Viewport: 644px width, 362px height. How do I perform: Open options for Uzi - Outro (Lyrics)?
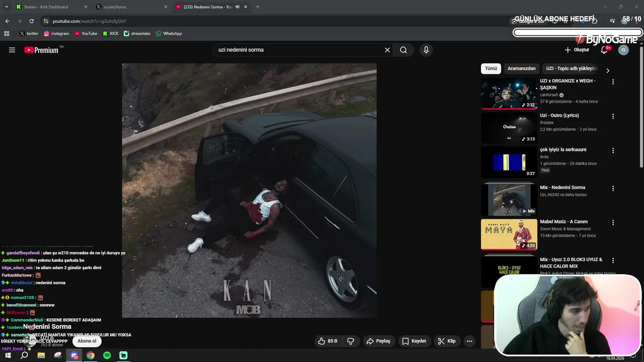point(613,116)
